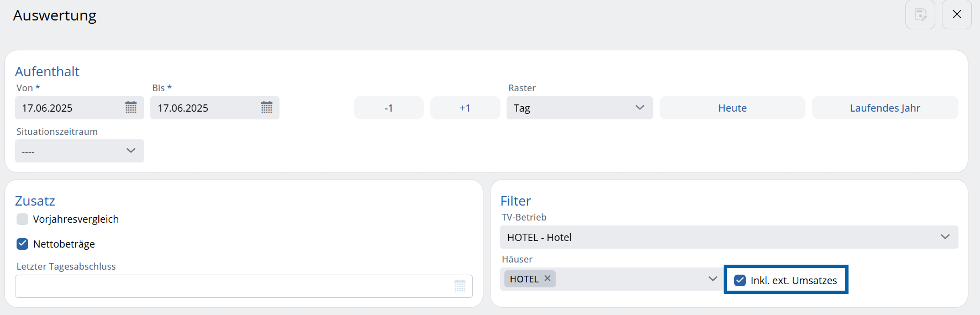Click the Heute button
This screenshot has width=980, height=315.
(x=732, y=108)
